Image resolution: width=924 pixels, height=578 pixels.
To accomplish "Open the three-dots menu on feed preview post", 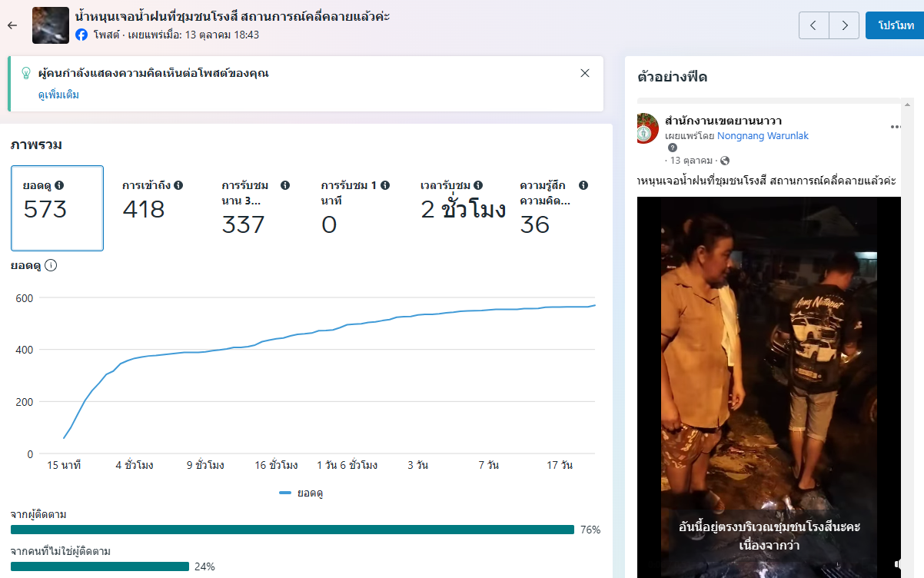I will 895,127.
